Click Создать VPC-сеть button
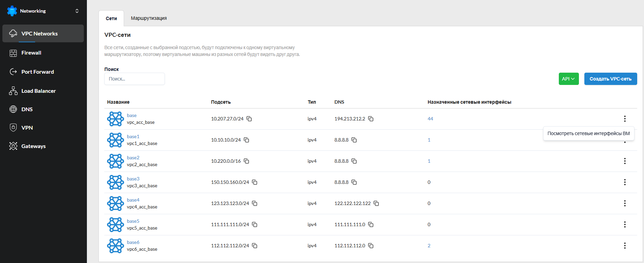Viewport: 644px width, 263px height. click(x=611, y=79)
